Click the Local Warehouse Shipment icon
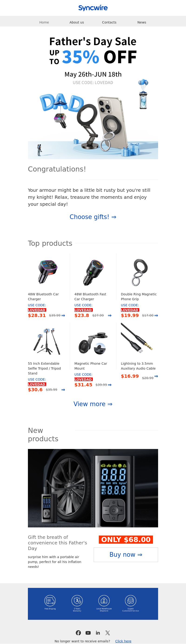 tap(104, 600)
